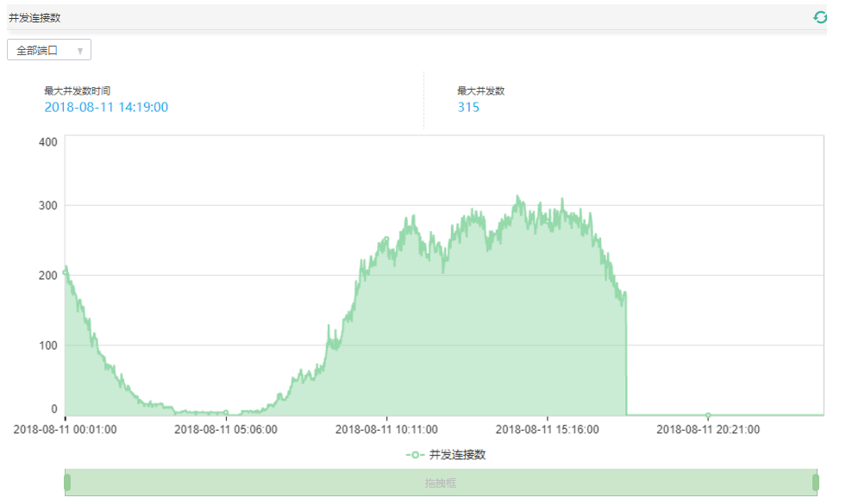The height and width of the screenshot is (504, 846).
Task: Click the dropdown arrow beside 全部端口
Action: (x=80, y=51)
